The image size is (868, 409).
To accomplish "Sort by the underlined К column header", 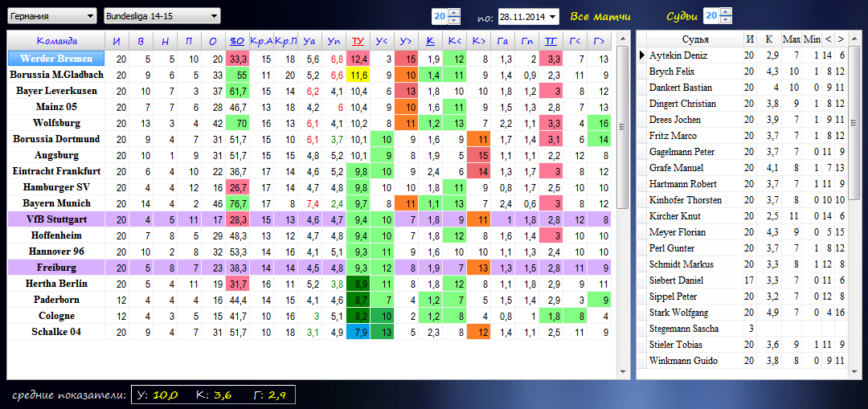I will tap(431, 41).
